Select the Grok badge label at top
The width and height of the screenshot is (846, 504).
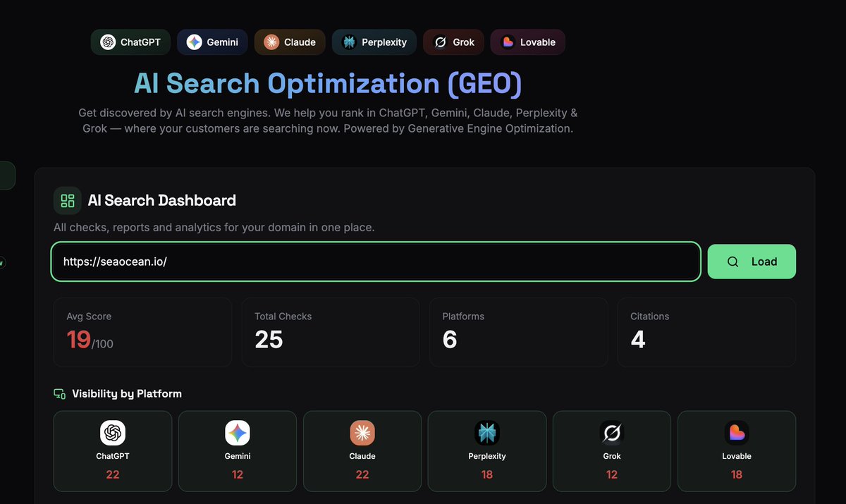pos(463,42)
